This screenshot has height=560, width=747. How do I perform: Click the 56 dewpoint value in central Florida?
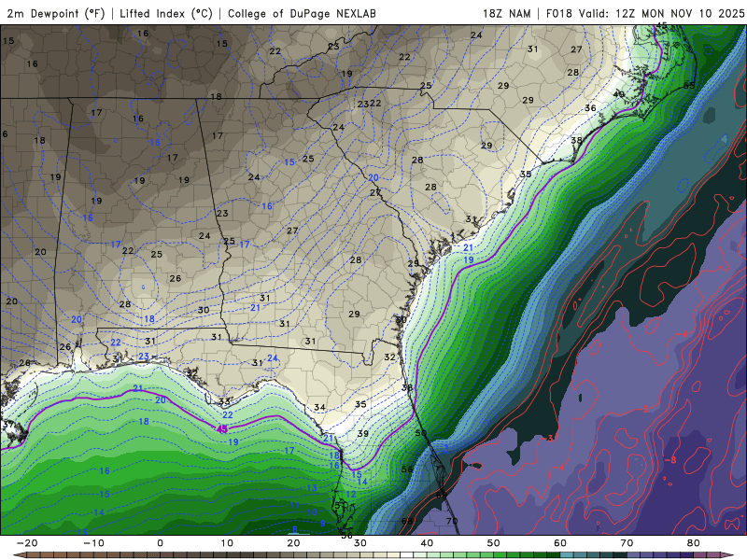[407, 469]
